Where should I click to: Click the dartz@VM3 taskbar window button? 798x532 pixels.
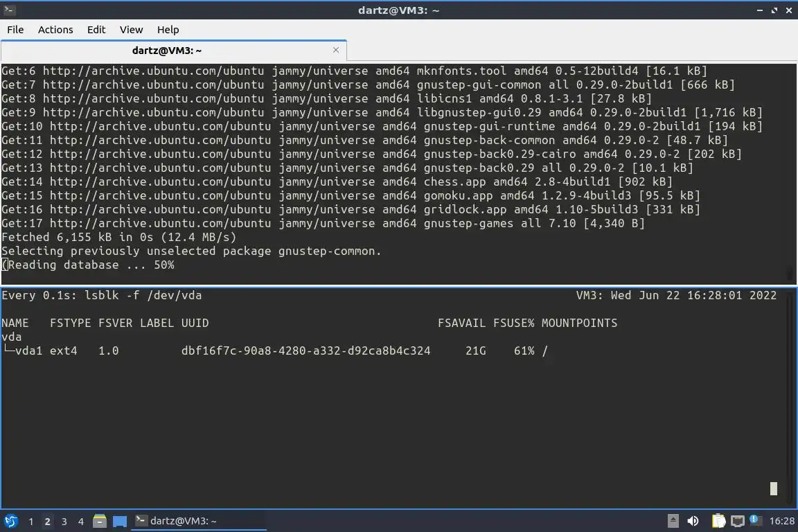199,521
